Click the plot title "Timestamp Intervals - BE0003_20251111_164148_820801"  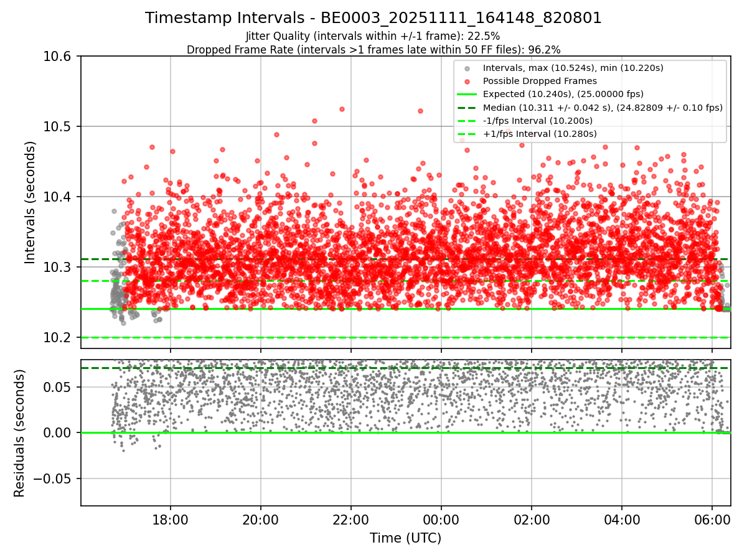[x=374, y=18]
